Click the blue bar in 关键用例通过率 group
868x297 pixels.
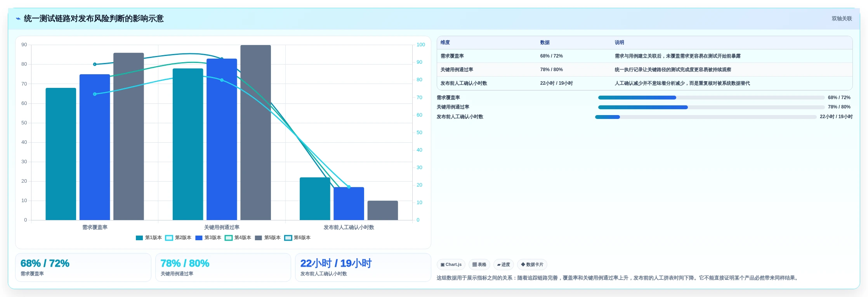coord(222,140)
